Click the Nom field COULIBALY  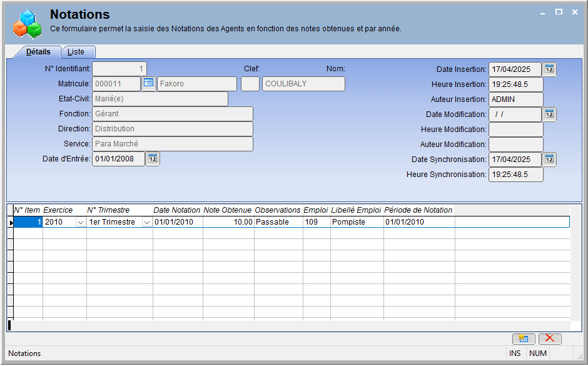pyautogui.click(x=303, y=84)
